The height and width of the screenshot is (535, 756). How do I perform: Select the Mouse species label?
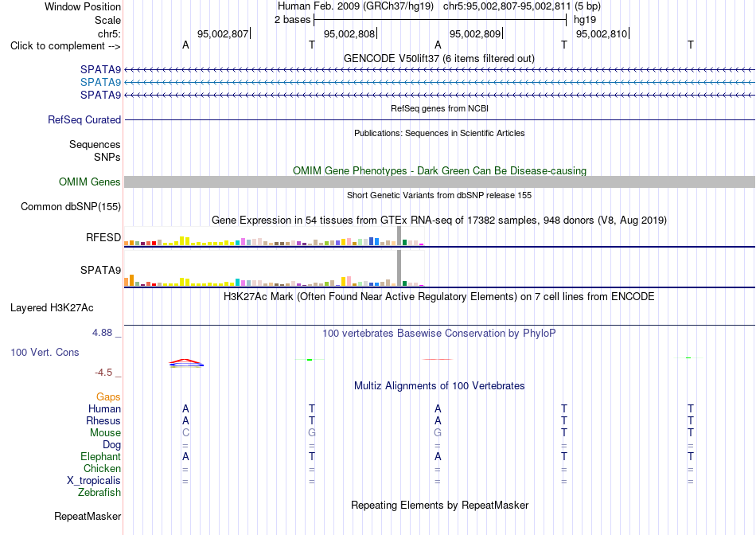click(x=105, y=433)
